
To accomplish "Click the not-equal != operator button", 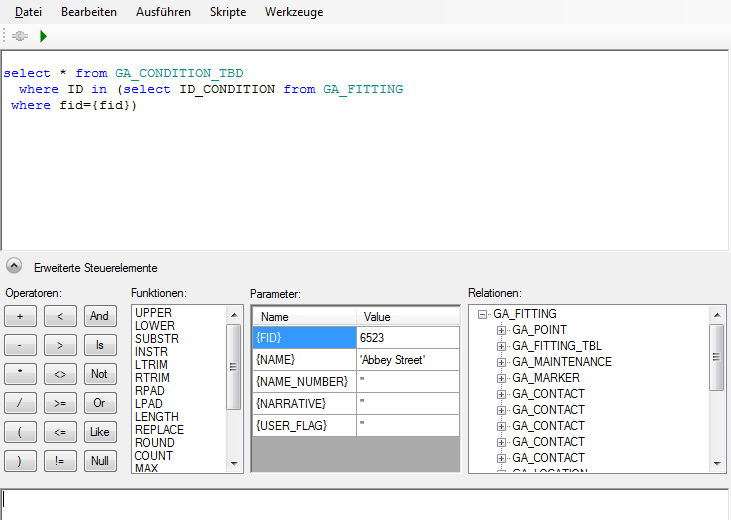I will point(60,461).
